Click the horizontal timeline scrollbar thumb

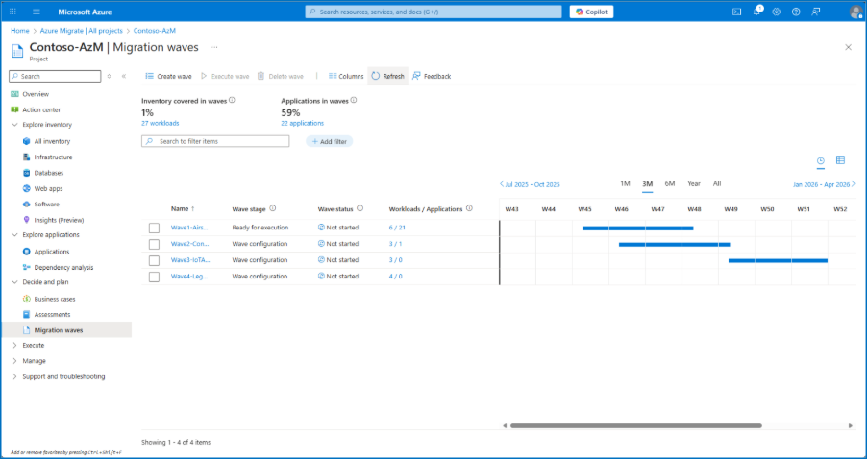[x=636, y=425]
